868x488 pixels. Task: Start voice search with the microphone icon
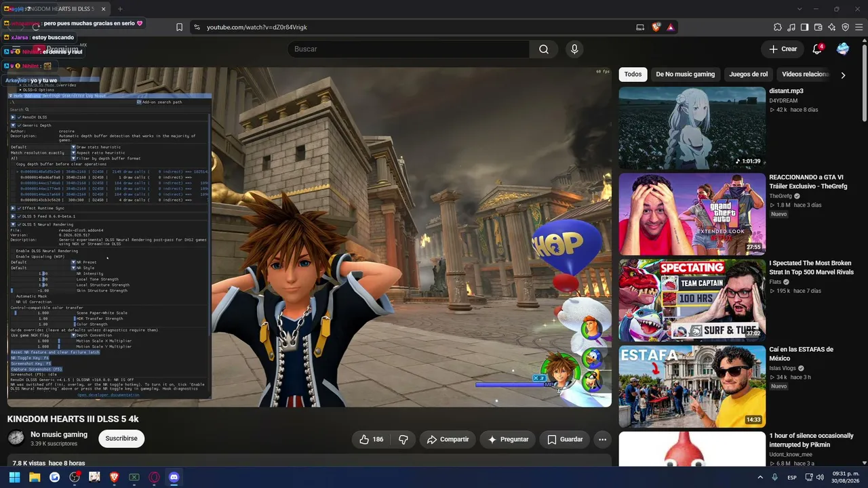click(x=574, y=49)
